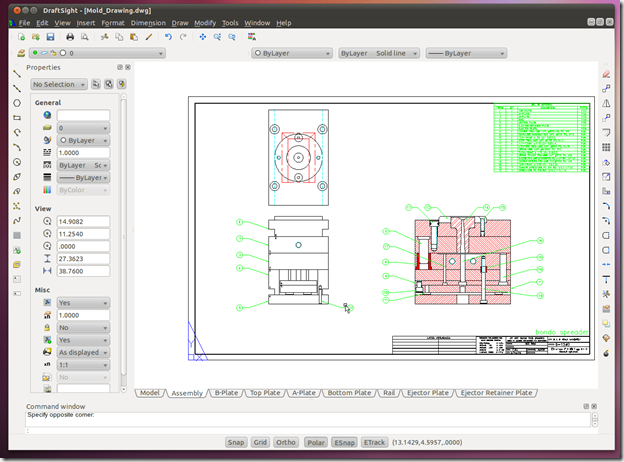Switch to the Bottom Plate tab

[349, 393]
